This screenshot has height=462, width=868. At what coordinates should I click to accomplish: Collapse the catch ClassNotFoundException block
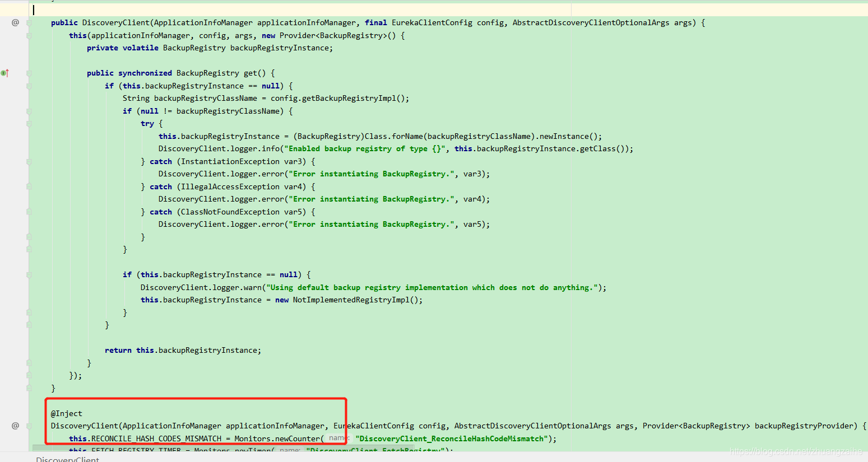pyautogui.click(x=29, y=212)
